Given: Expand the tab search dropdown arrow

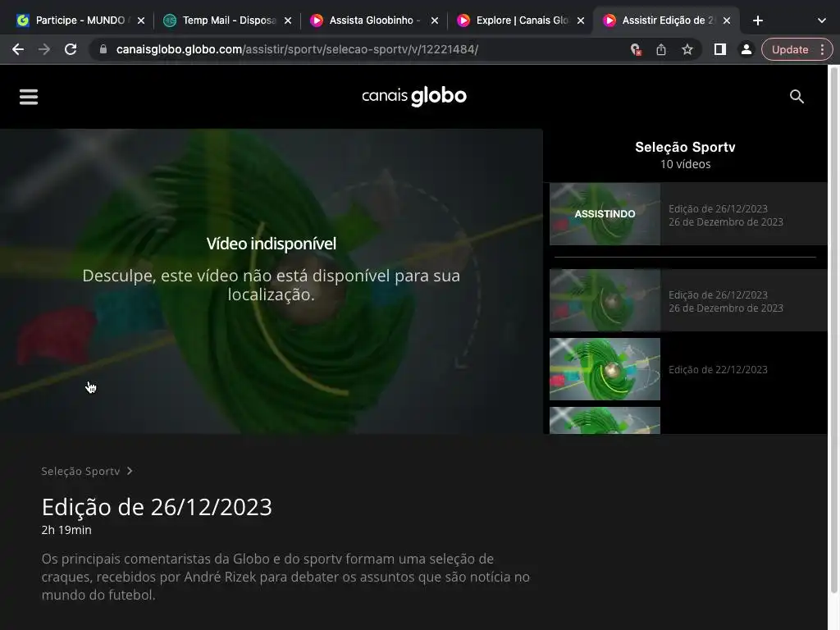Looking at the screenshot, I should click(x=822, y=21).
